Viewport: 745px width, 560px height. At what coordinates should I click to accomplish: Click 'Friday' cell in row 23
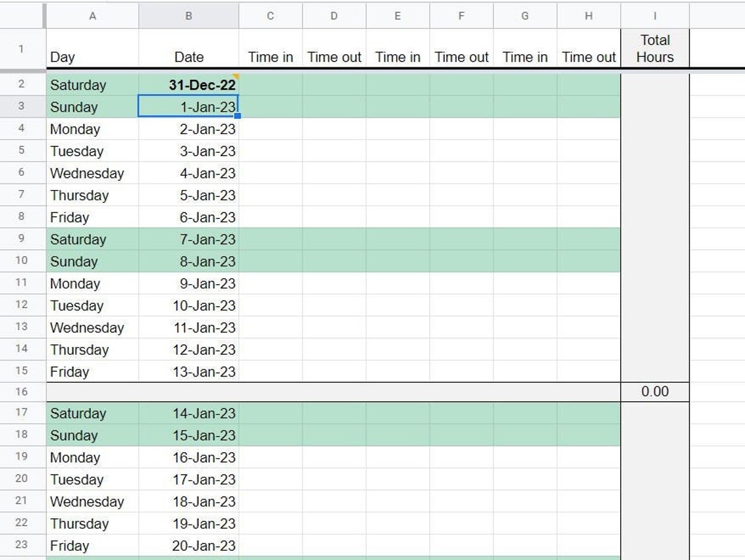point(93,545)
